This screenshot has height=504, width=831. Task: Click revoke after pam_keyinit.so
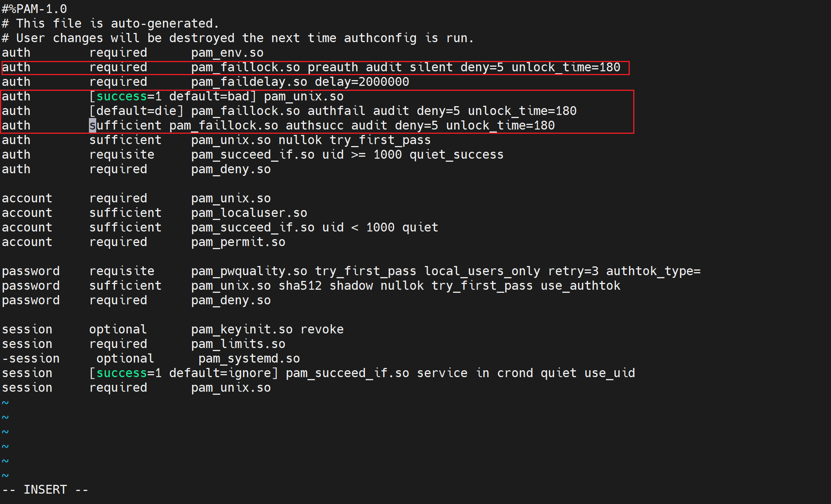(x=322, y=330)
